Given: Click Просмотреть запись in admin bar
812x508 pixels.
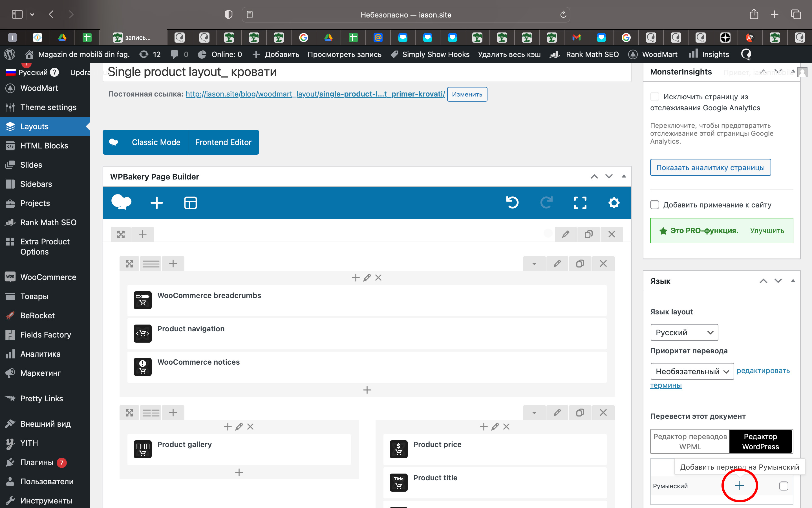Looking at the screenshot, I should pyautogui.click(x=344, y=54).
